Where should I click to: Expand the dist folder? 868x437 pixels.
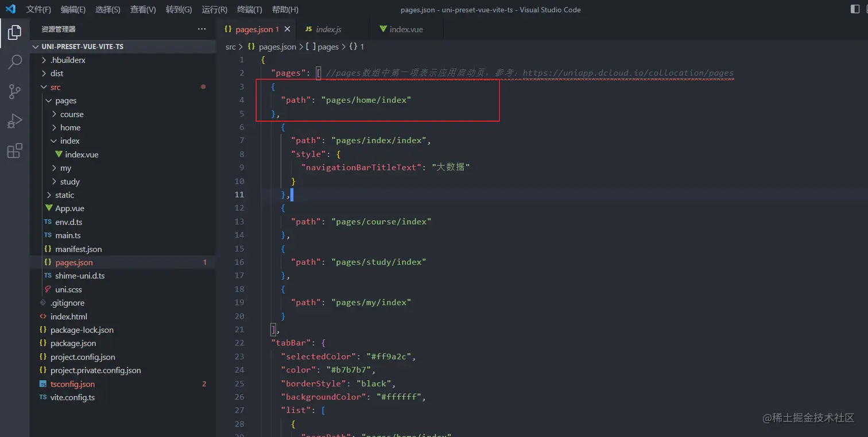point(44,74)
